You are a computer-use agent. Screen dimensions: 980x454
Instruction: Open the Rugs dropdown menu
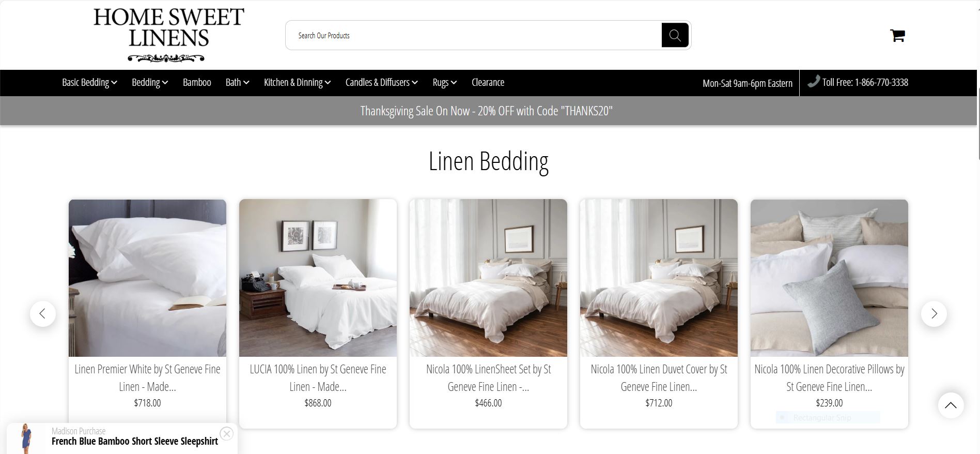pyautogui.click(x=445, y=82)
